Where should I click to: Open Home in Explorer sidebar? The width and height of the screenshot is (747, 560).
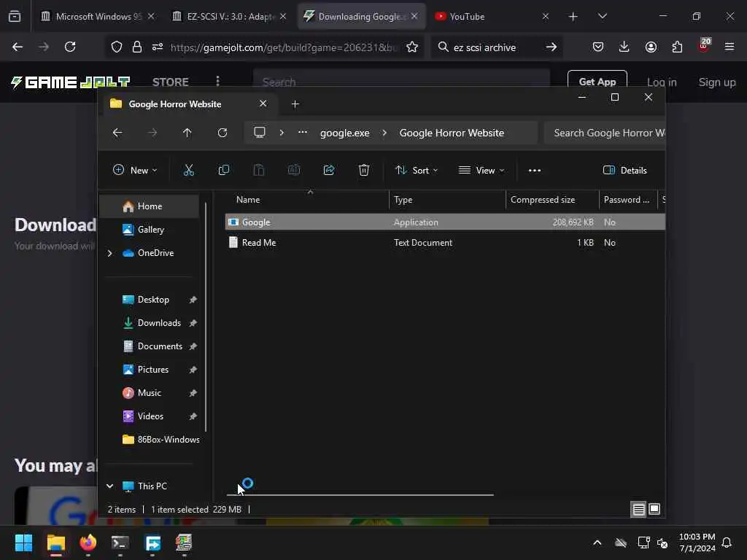click(x=149, y=206)
